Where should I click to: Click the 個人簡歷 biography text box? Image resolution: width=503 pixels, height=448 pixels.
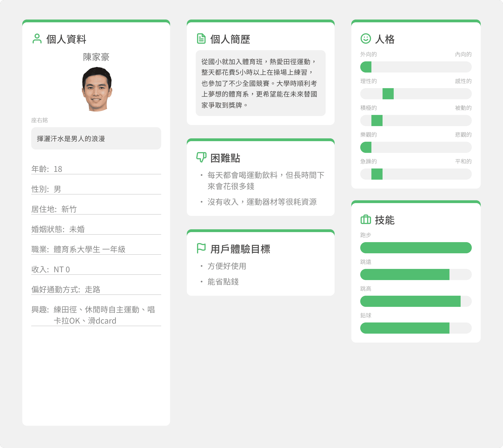point(260,83)
